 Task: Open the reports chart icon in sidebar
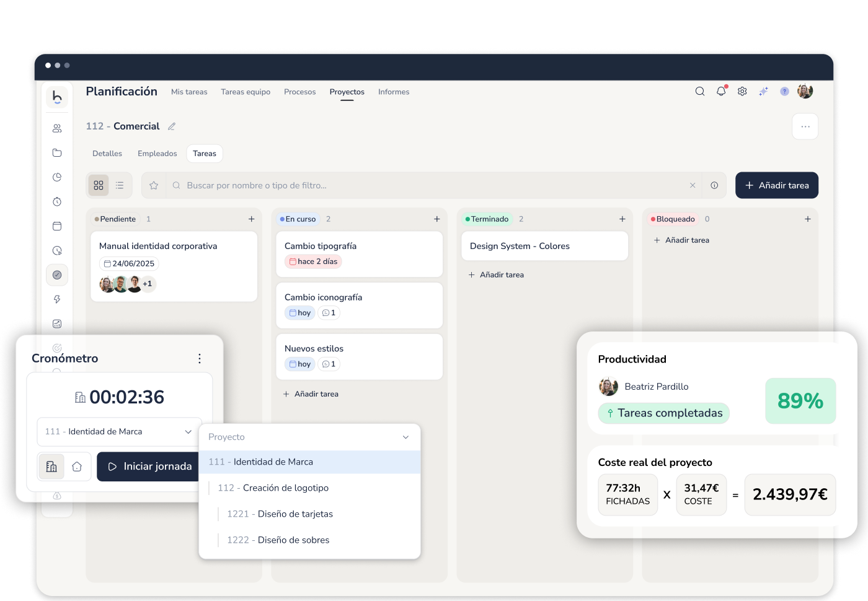[57, 323]
